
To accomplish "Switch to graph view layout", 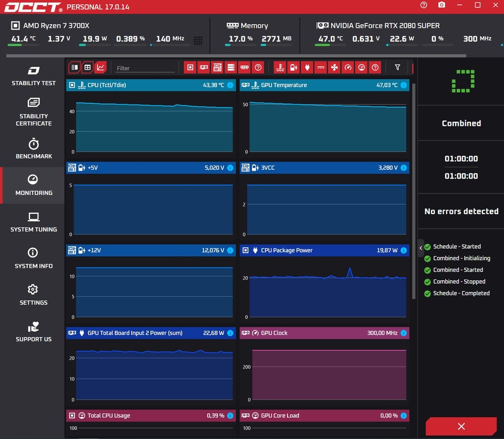I will tap(101, 68).
